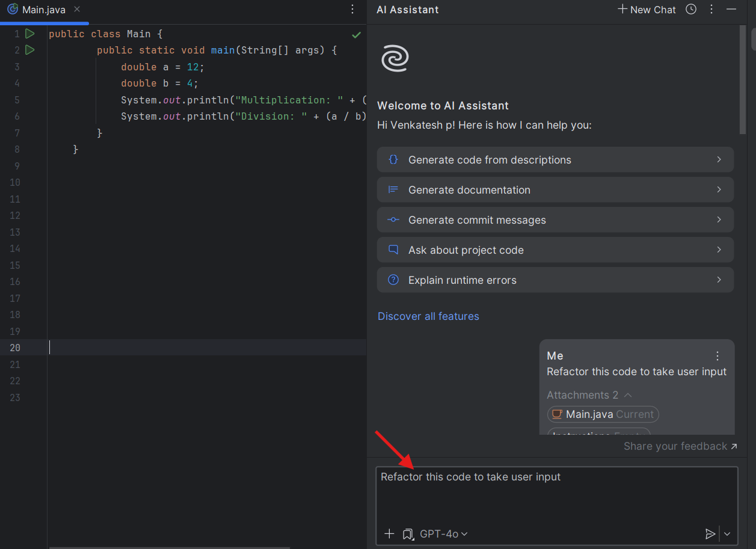756x549 pixels.
Task: Open Explain runtime errors option
Action: coord(555,280)
